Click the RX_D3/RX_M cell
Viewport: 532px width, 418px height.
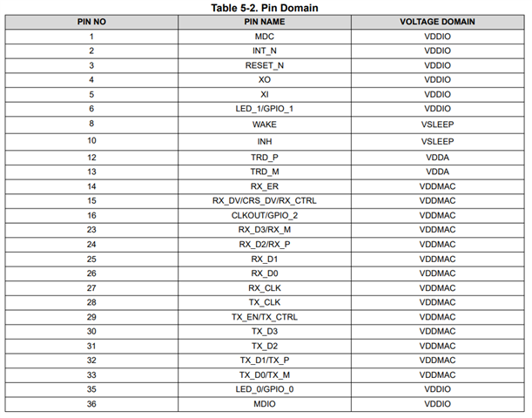coord(265,230)
